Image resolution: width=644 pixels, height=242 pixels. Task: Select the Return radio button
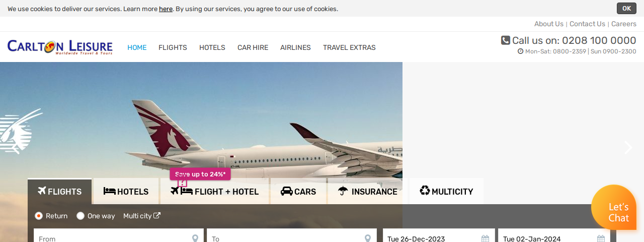click(x=39, y=216)
